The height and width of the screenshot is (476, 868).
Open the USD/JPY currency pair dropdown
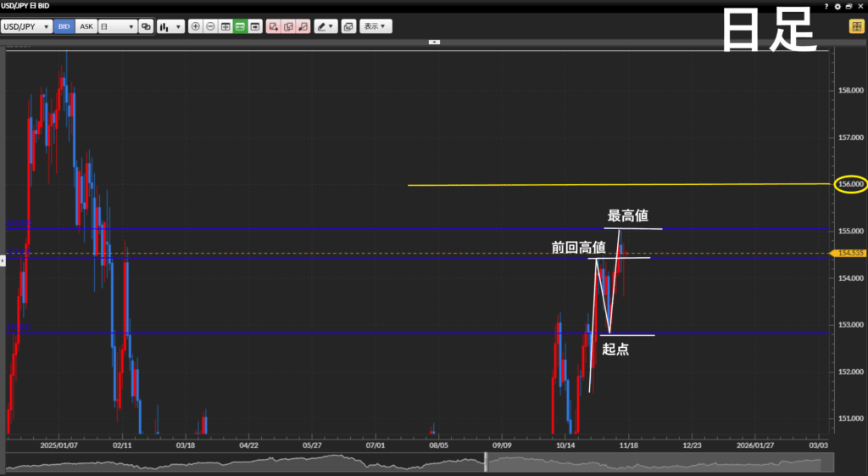[26, 26]
